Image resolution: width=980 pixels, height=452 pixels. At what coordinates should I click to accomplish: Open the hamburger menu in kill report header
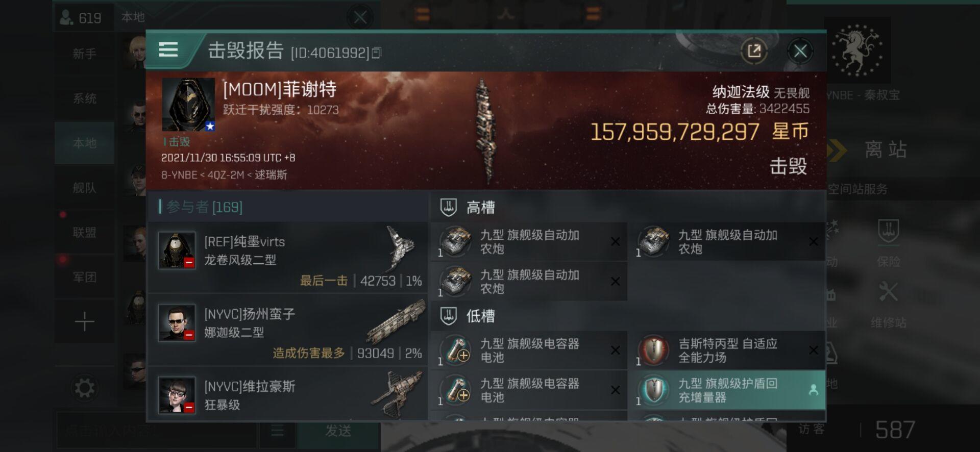(168, 50)
